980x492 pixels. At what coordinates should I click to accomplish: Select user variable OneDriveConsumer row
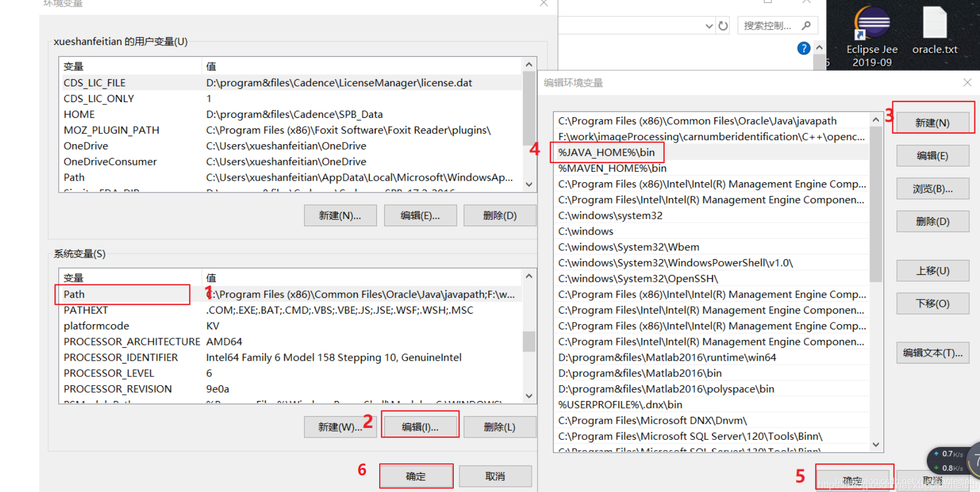pos(291,162)
